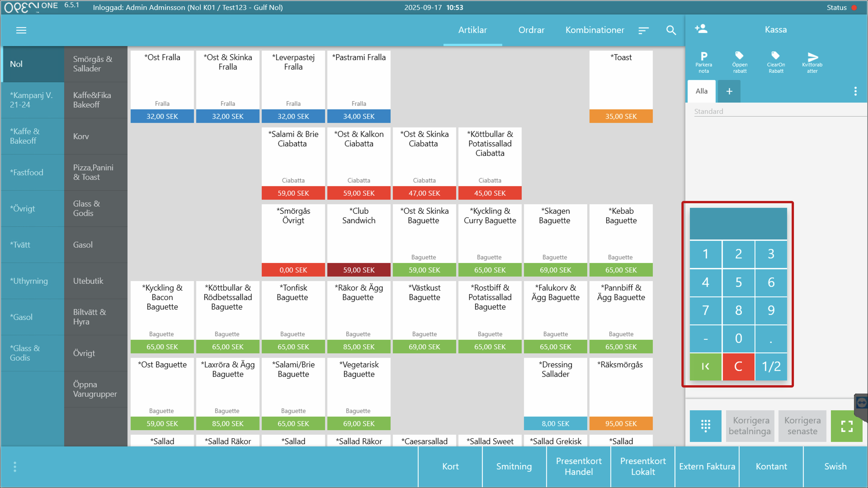Click the add customer icon
This screenshot has width=868, height=488.
(x=701, y=29)
